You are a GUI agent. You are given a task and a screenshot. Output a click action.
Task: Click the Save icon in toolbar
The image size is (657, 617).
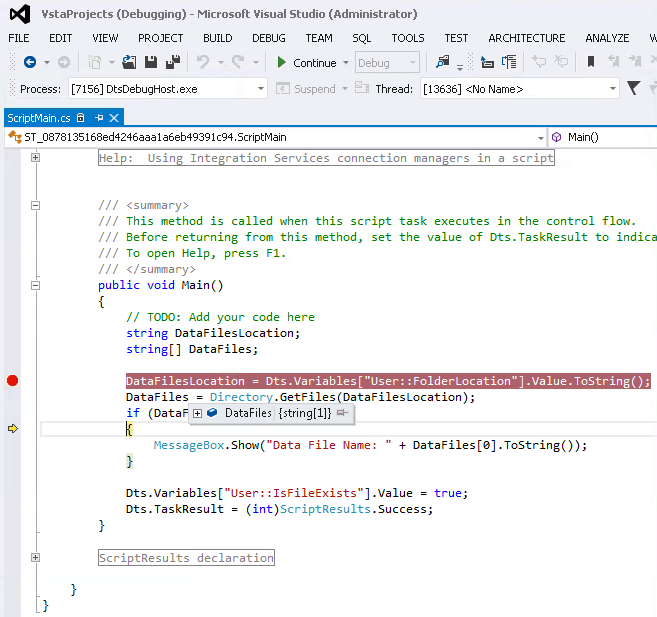click(x=151, y=62)
